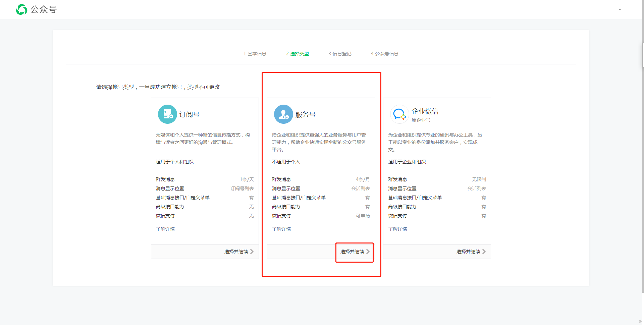The image size is (644, 325).
Task: Click the 企业微信 chat bubble icon
Action: tap(399, 114)
